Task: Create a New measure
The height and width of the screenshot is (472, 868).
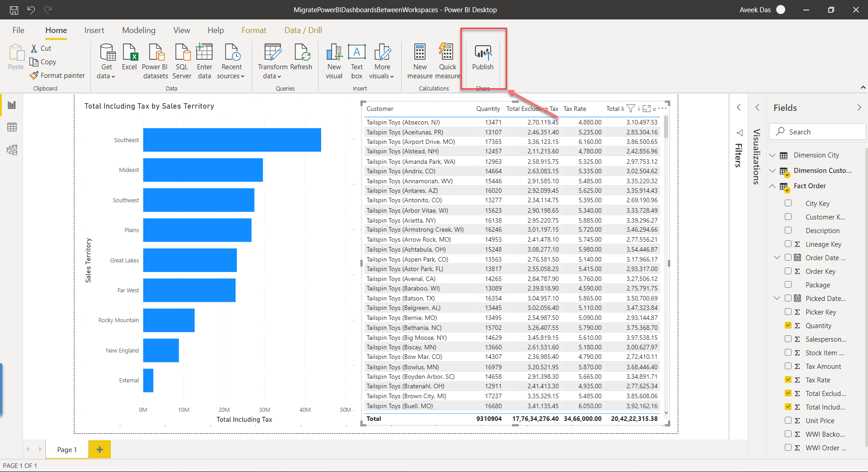Action: pos(420,61)
